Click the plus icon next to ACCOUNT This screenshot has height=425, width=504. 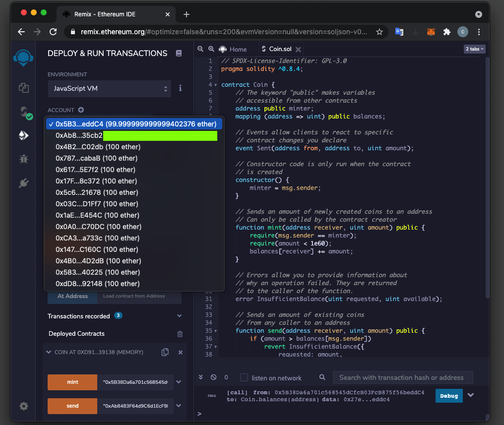81,110
